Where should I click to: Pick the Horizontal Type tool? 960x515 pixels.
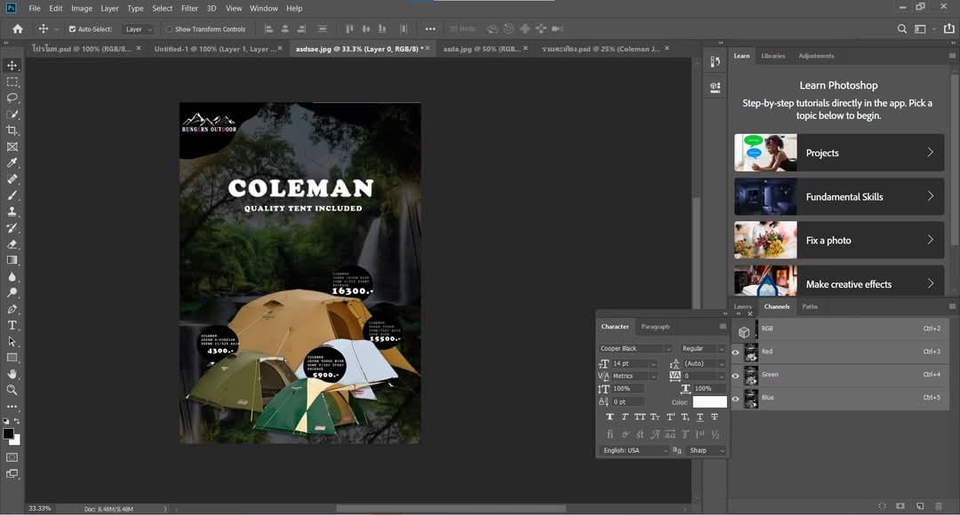pos(12,325)
